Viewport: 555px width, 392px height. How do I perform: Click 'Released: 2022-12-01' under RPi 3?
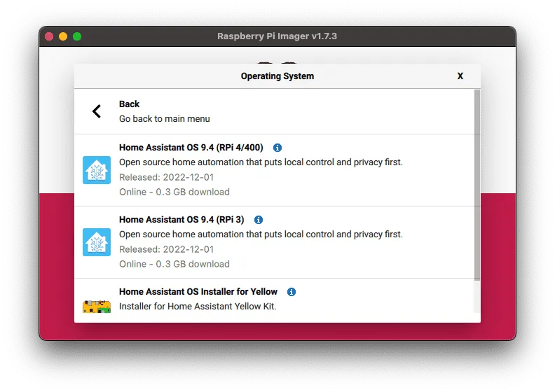[166, 249]
